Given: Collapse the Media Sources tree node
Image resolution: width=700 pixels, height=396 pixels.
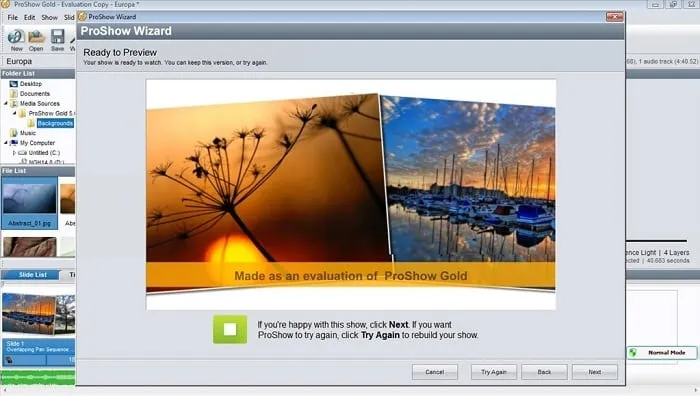Looking at the screenshot, I should point(6,104).
